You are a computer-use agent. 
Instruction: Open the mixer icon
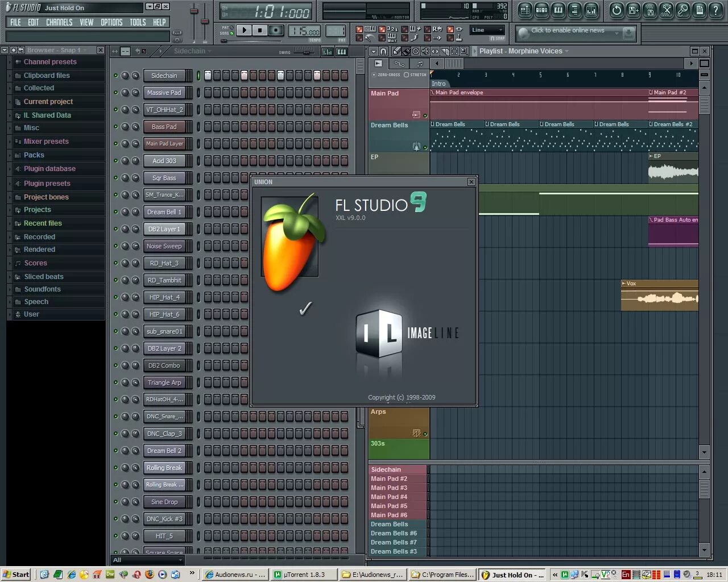coord(591,10)
